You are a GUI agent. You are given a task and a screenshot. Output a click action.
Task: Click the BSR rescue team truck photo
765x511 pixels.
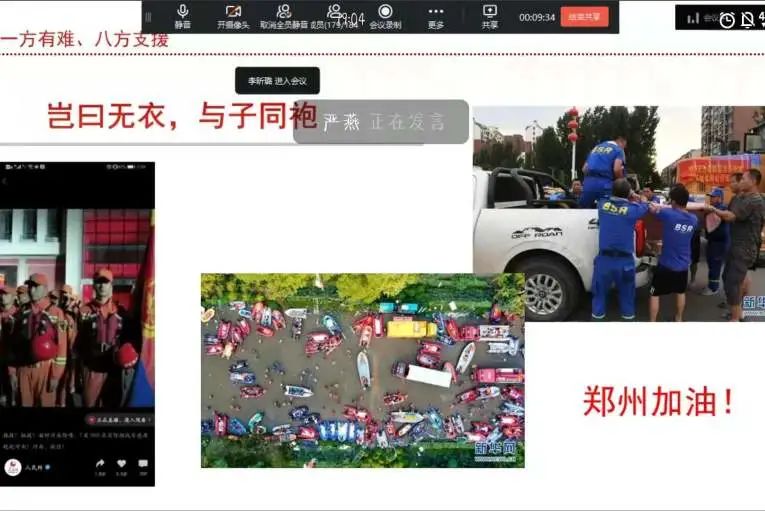point(619,213)
